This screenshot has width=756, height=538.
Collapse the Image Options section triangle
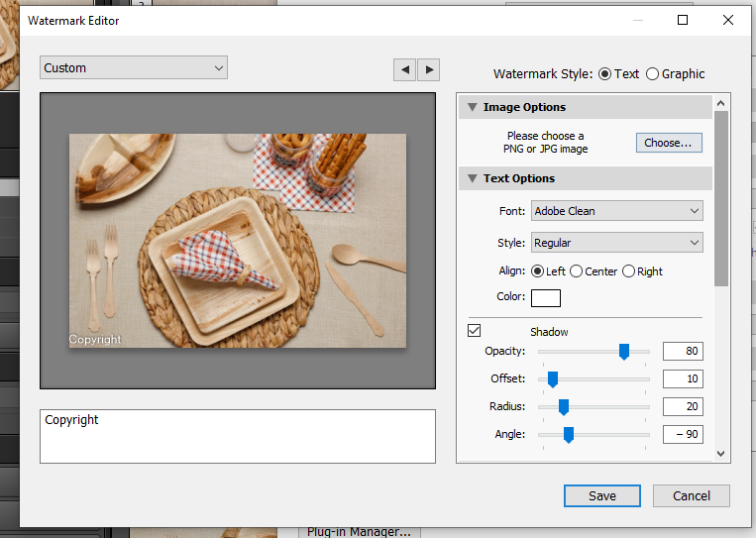470,107
